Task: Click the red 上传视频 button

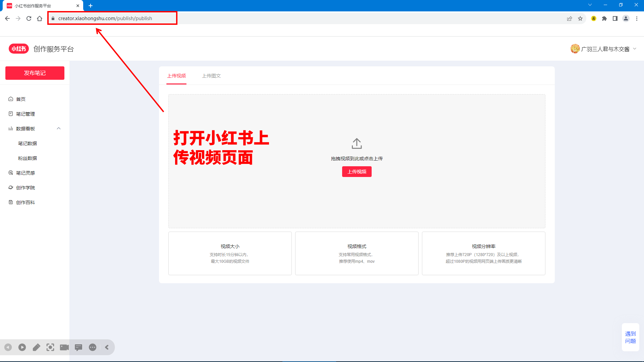Action: point(357,172)
